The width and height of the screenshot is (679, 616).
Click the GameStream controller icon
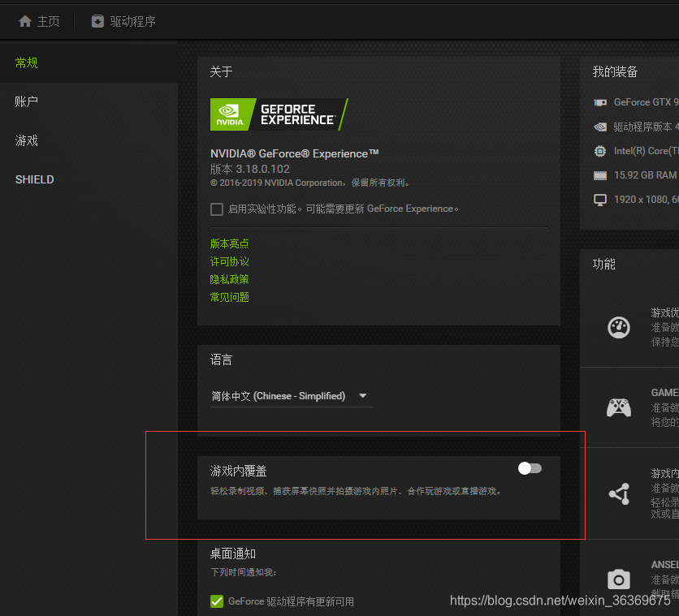click(x=619, y=407)
